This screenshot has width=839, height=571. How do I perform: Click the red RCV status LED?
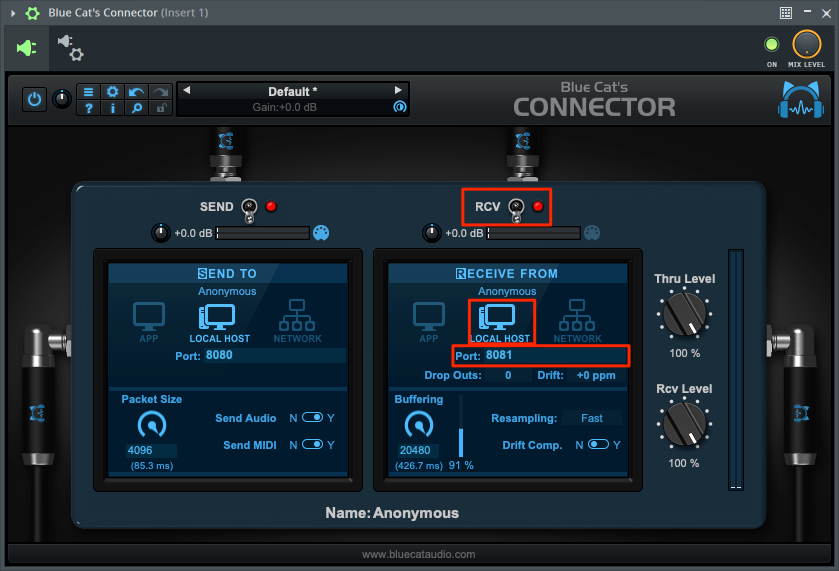click(x=538, y=206)
